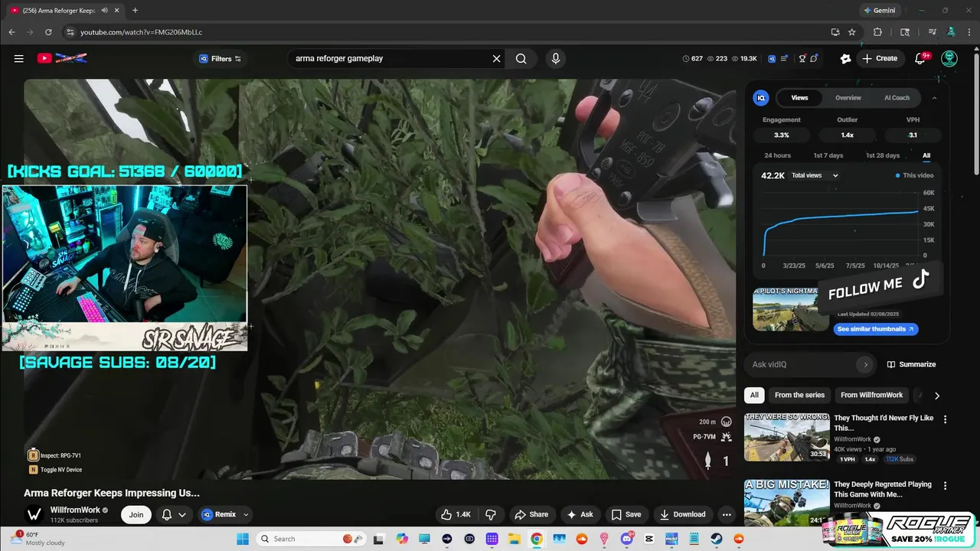
Task: Select the All time range
Action: click(x=926, y=155)
